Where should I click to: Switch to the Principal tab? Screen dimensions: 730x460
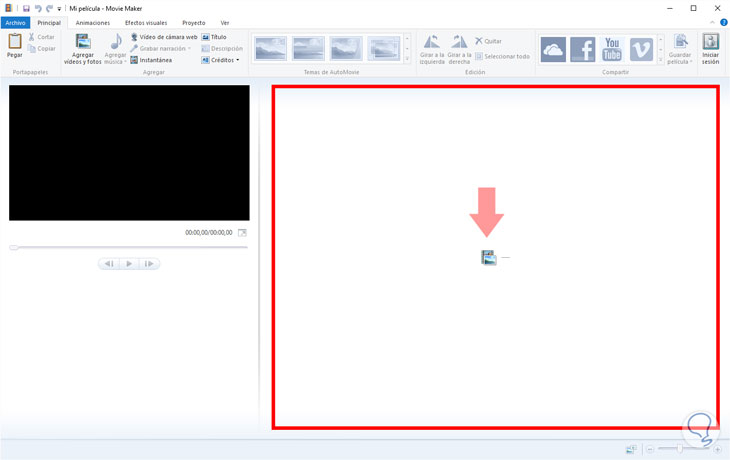pyautogui.click(x=49, y=23)
